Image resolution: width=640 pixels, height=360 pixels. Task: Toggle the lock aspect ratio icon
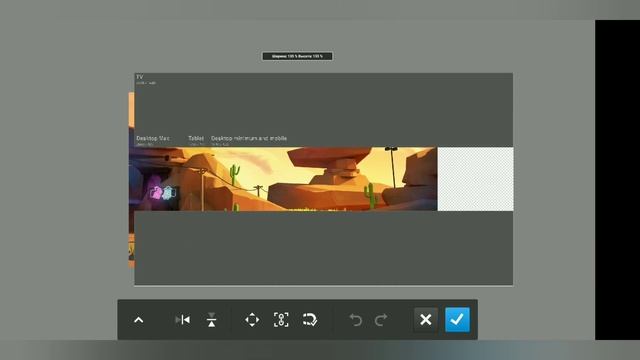[x=281, y=320]
